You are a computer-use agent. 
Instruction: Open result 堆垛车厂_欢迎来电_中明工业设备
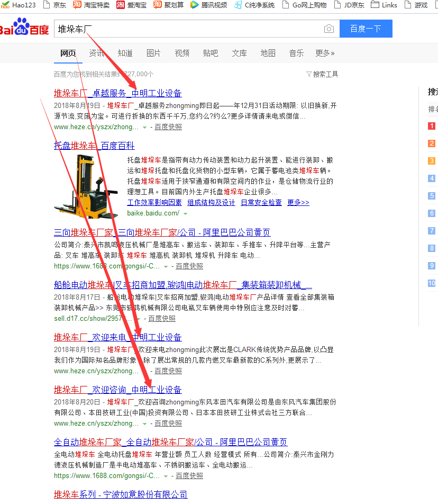118,337
